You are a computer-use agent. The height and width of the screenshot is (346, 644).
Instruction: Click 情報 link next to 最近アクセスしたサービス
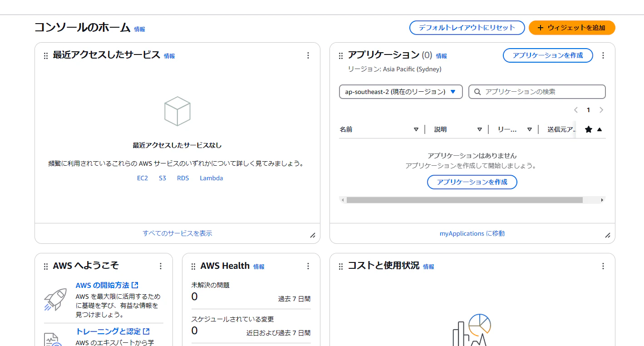click(169, 56)
